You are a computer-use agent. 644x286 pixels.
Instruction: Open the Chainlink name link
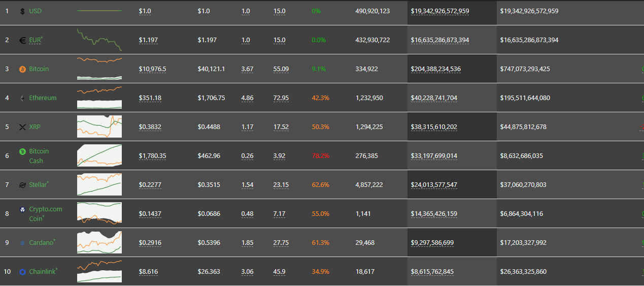pyautogui.click(x=42, y=271)
